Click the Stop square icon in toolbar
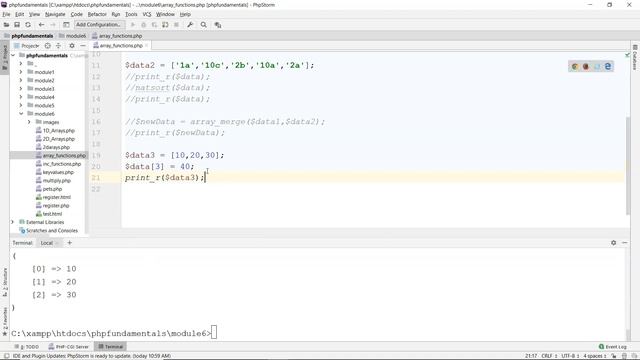640x360 pixels. (176, 25)
